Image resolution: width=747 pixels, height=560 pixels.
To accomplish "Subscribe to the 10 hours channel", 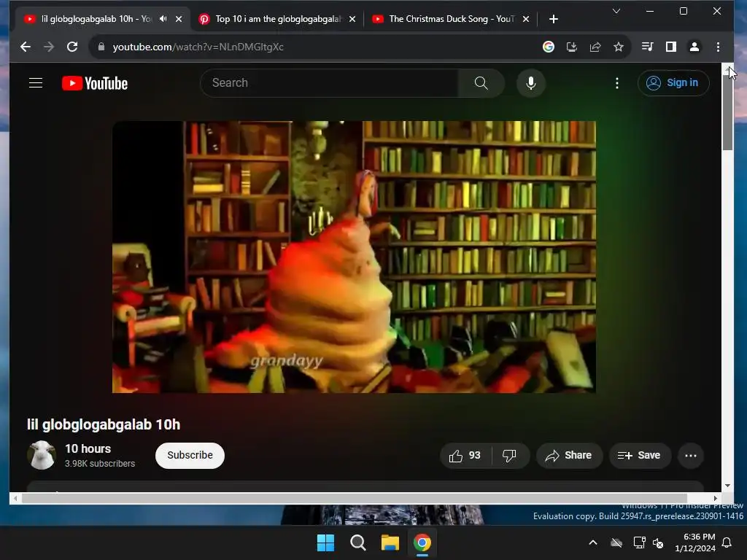I will point(190,455).
